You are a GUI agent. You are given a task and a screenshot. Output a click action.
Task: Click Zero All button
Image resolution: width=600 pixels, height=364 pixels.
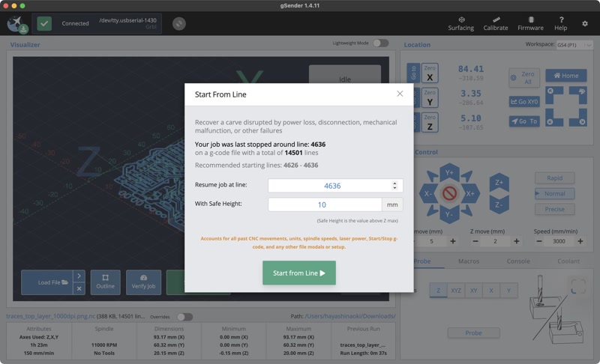(523, 78)
